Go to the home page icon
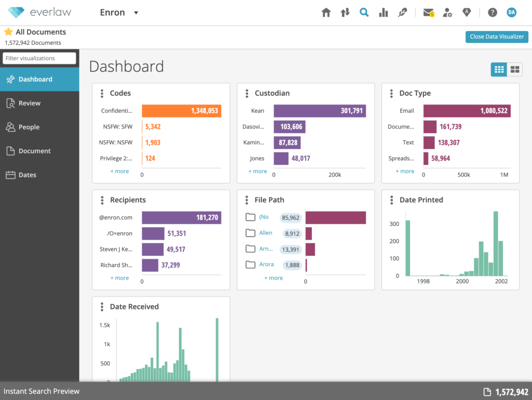This screenshot has width=532, height=400. pyautogui.click(x=326, y=12)
